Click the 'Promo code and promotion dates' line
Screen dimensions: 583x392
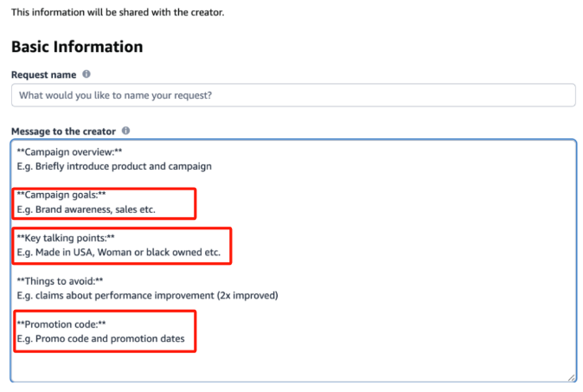coord(100,339)
